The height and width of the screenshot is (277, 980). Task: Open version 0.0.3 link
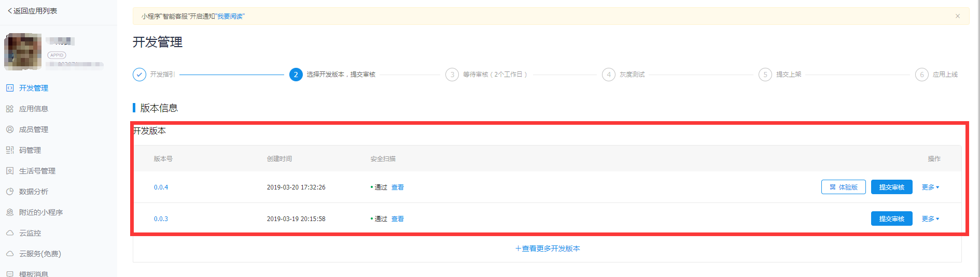(x=161, y=219)
